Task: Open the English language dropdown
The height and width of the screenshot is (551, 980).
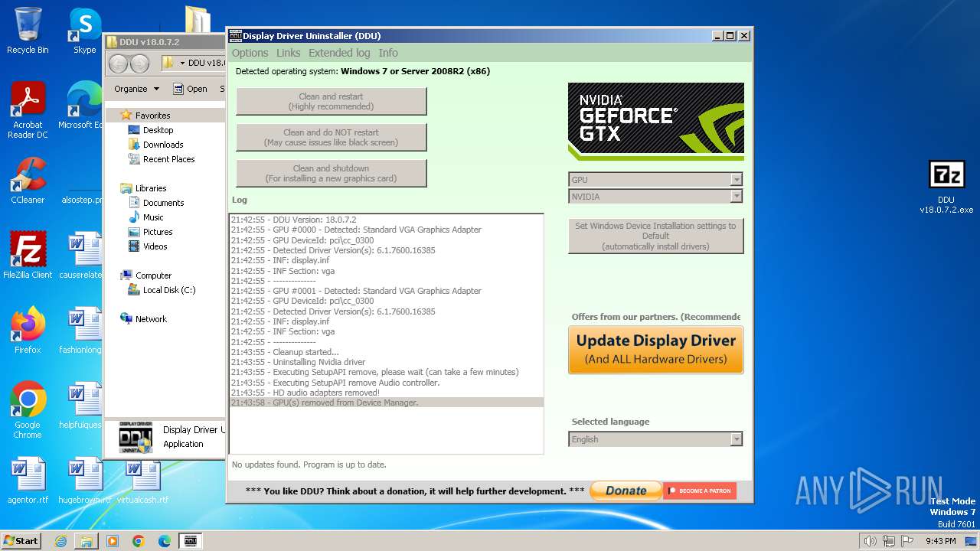Action: pos(655,439)
